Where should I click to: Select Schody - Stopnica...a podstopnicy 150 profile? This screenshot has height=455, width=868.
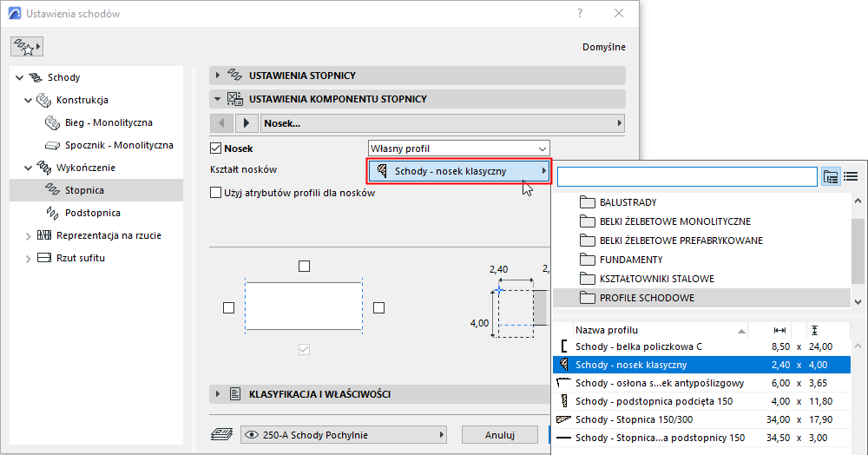[702, 438]
